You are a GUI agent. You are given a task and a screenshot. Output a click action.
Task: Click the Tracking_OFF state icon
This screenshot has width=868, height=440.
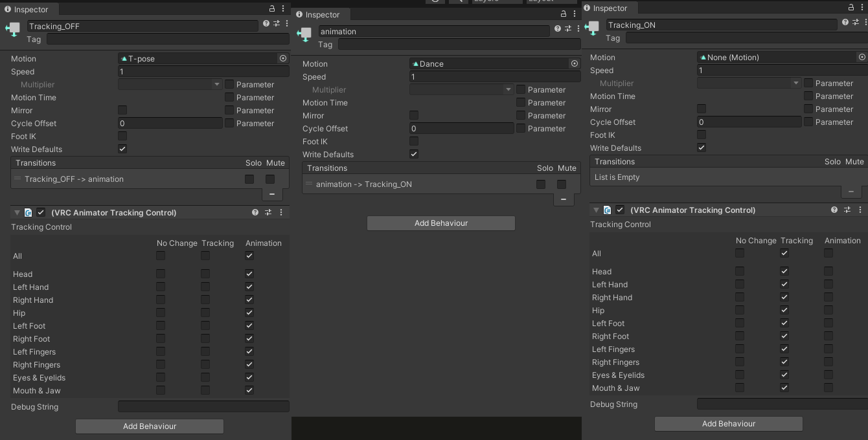(13, 30)
